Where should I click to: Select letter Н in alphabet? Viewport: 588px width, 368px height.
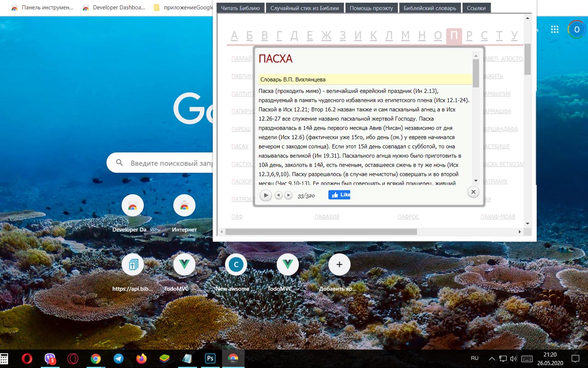[x=422, y=36]
